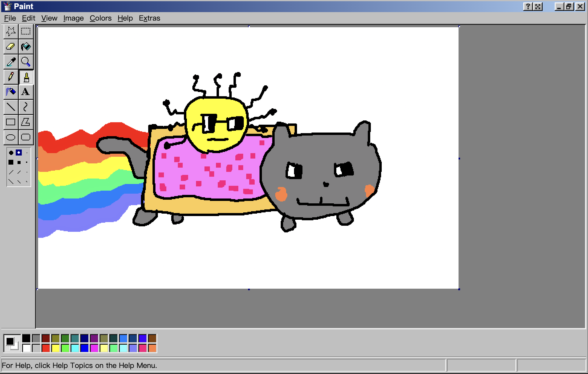This screenshot has height=374, width=588.
Task: Click the canvas bottom-edge middle resize handle
Action: coord(249,289)
